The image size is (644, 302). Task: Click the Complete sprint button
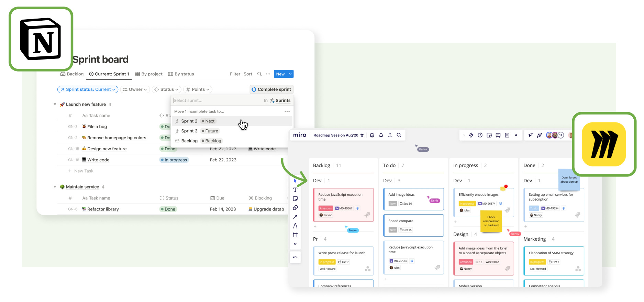point(271,89)
